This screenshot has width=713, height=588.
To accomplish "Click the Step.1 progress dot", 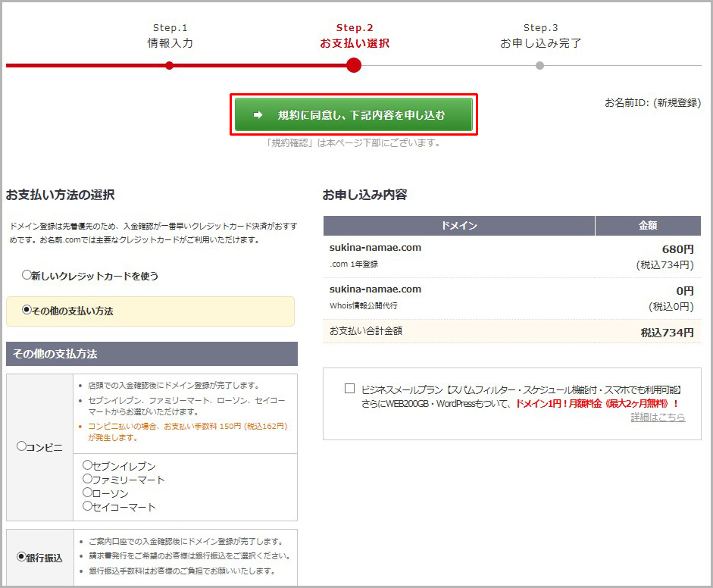I will point(169,66).
